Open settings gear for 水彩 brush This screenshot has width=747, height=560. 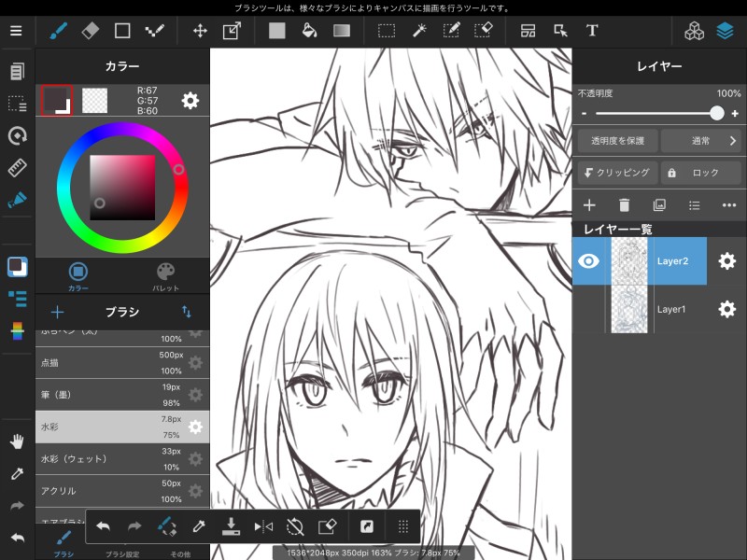(195, 427)
